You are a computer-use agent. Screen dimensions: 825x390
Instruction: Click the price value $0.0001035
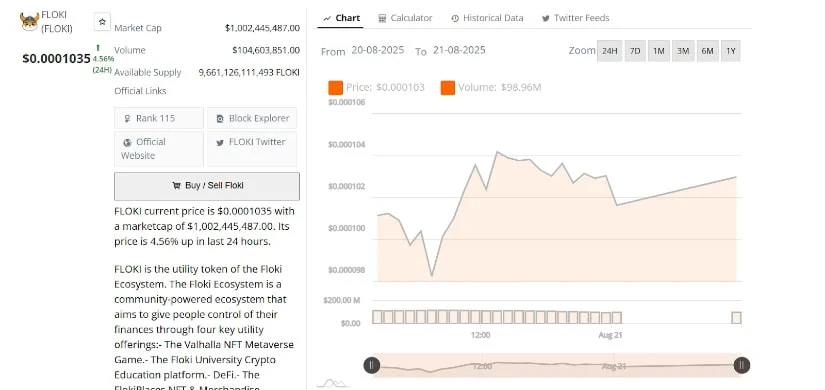tap(56, 59)
